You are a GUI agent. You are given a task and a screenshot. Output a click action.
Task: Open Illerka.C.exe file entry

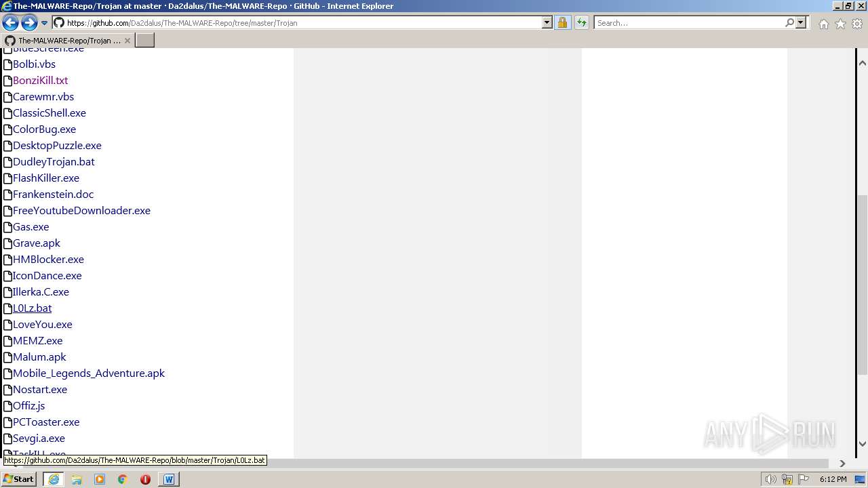pos(41,291)
